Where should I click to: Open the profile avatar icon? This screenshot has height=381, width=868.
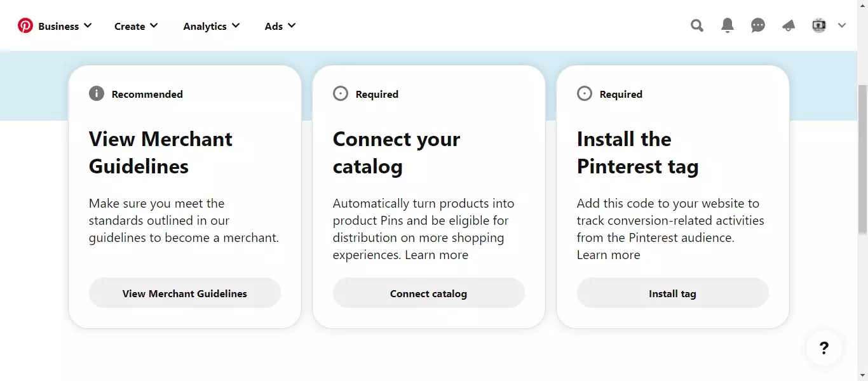819,26
